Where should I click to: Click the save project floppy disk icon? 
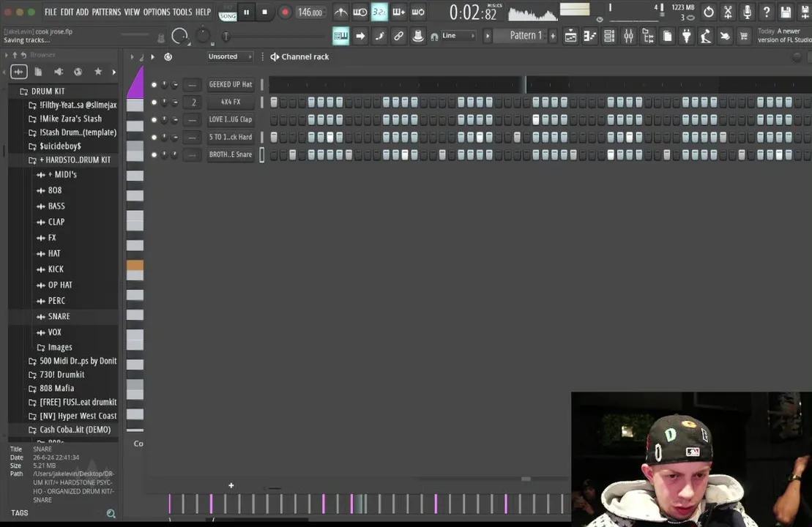[x=786, y=12]
